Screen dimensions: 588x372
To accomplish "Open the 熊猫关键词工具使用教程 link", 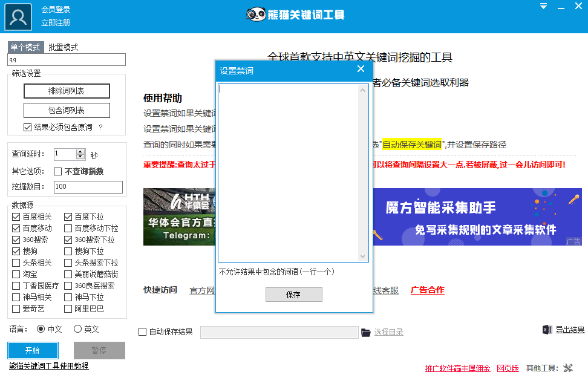I will click(48, 366).
